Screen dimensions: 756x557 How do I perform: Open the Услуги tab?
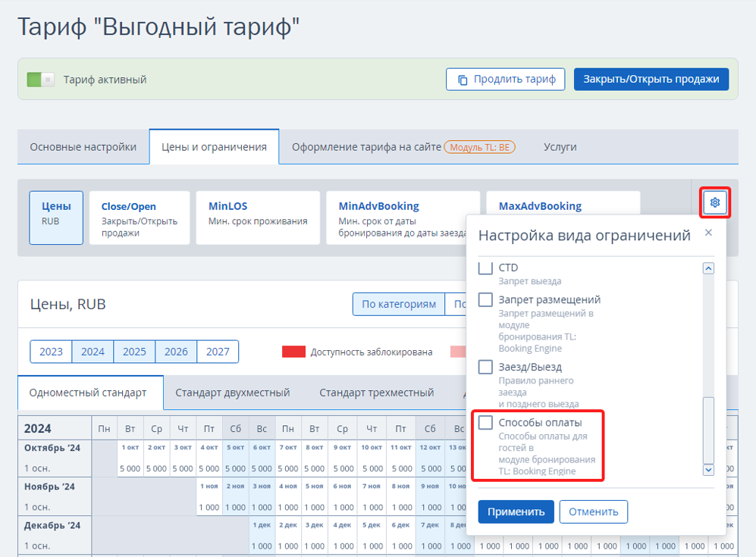(x=560, y=147)
